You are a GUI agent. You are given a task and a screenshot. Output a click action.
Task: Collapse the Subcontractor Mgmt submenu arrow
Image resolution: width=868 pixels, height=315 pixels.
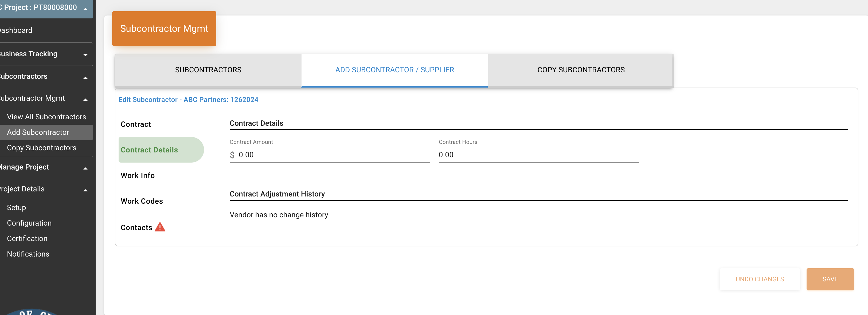click(85, 99)
